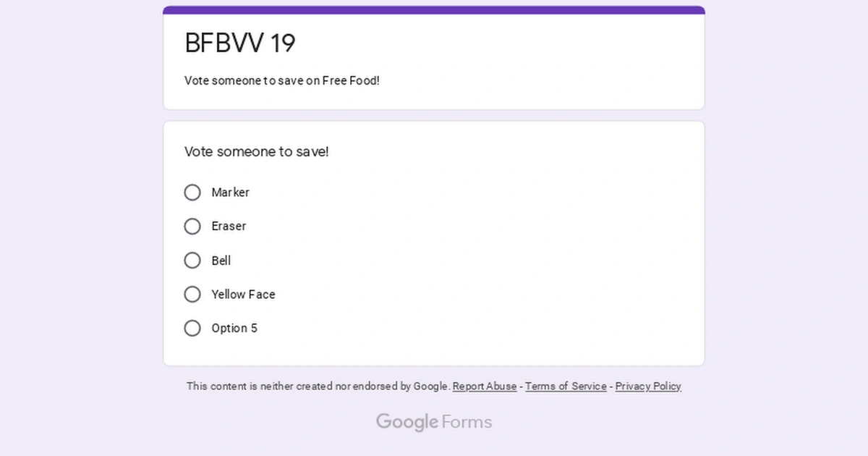Click the question text Vote someone to save
Screen dimensions: 868x456
click(256, 151)
